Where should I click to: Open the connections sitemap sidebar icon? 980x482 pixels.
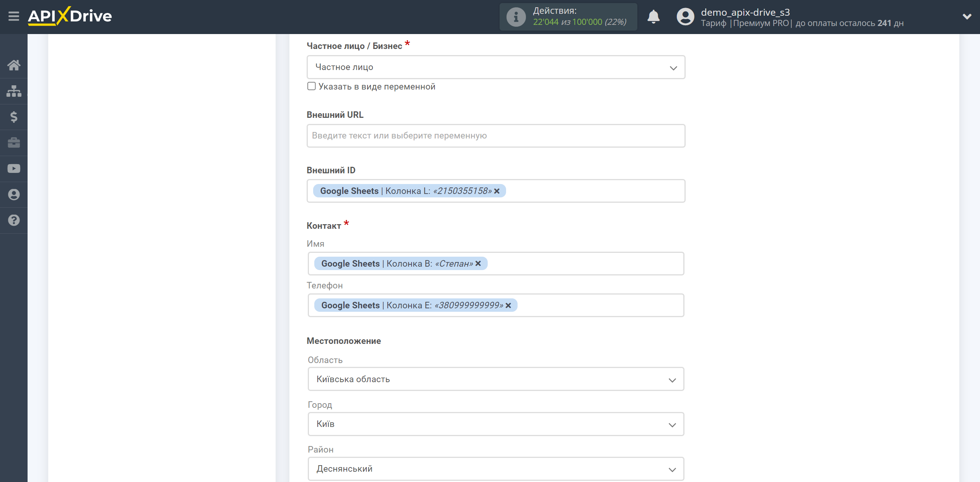coord(14,91)
